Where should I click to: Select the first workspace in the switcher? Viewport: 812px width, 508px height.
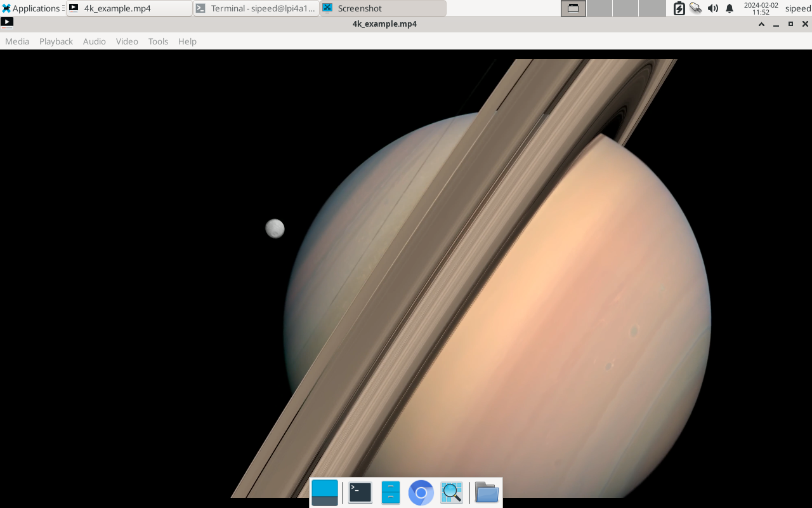[x=573, y=8]
